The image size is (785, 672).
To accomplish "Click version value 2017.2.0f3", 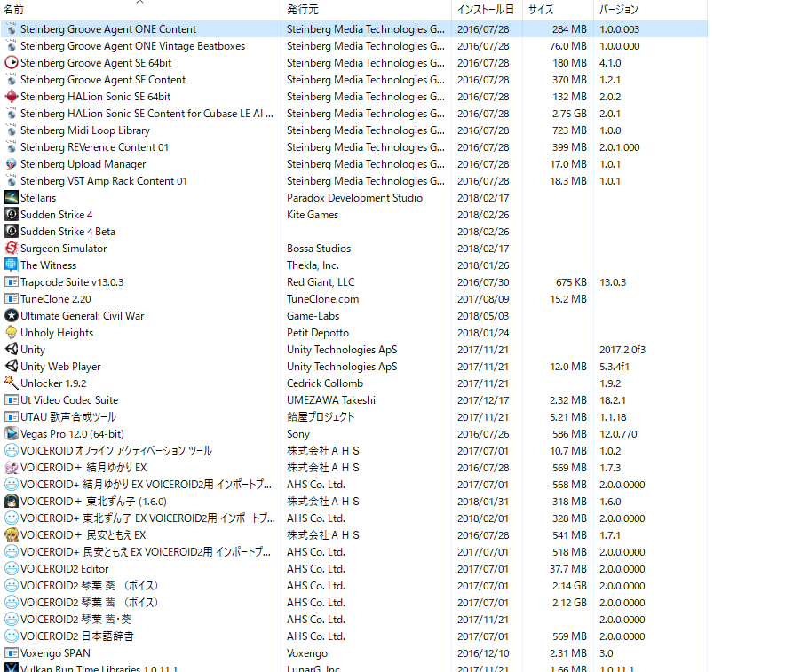I will point(622,350).
